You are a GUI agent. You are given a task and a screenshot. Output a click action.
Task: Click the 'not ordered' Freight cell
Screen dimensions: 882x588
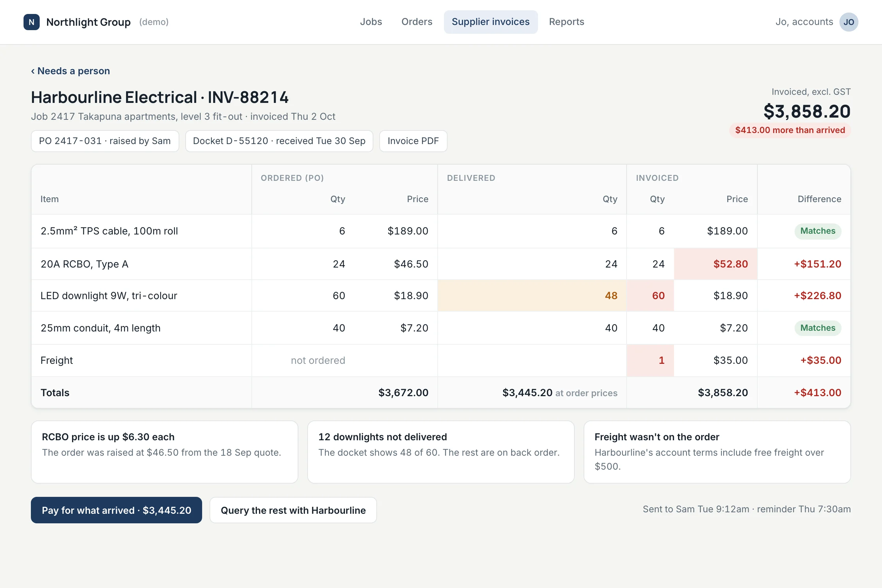pyautogui.click(x=318, y=361)
